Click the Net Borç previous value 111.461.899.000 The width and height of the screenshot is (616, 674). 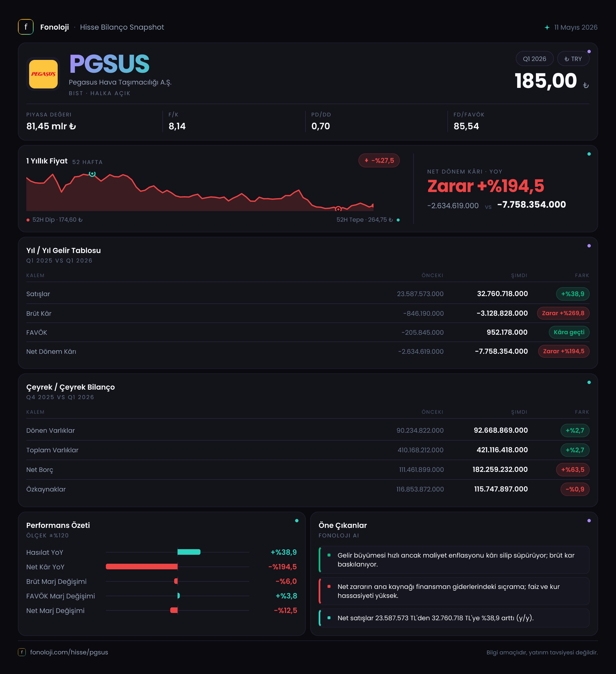pos(421,470)
